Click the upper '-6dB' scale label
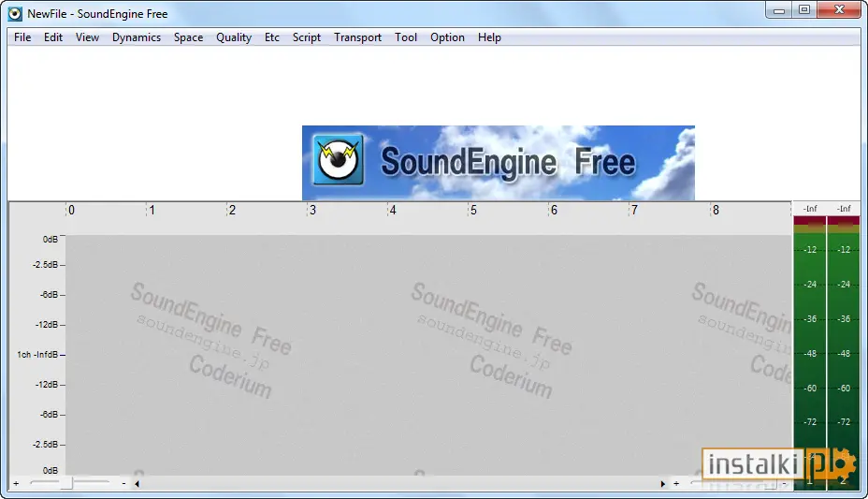This screenshot has width=868, height=499. [49, 295]
